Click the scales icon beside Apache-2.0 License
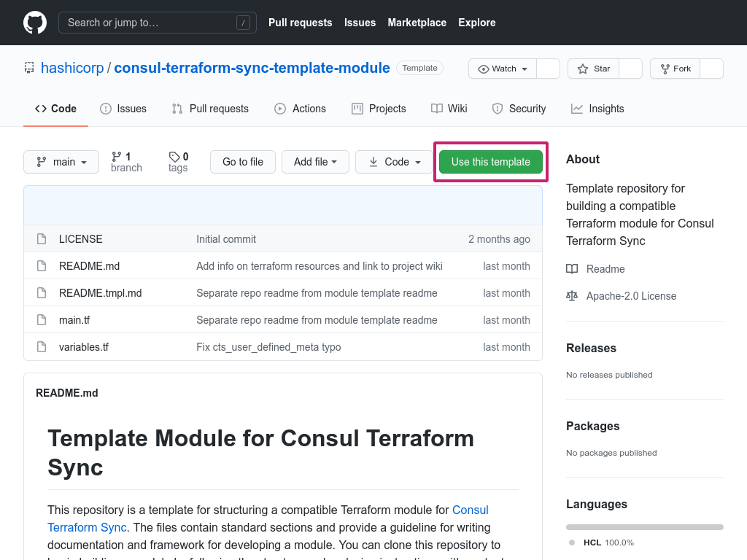 point(572,296)
